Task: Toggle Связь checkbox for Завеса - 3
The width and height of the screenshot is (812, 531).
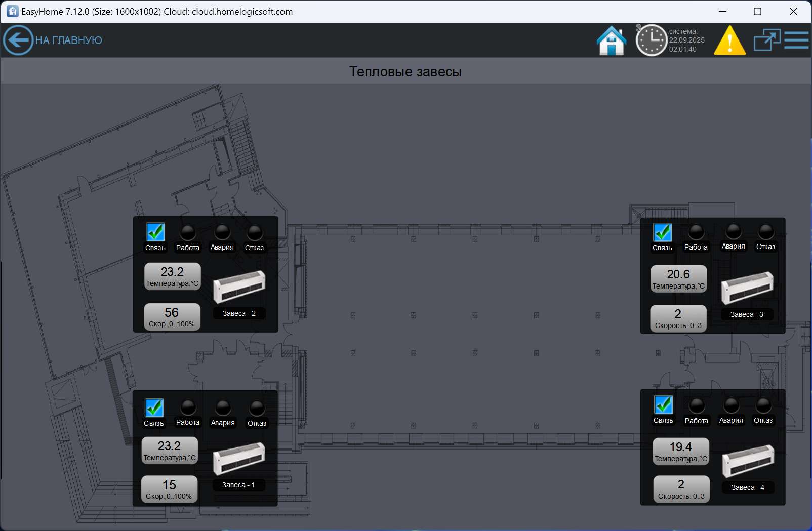Action: [x=663, y=232]
